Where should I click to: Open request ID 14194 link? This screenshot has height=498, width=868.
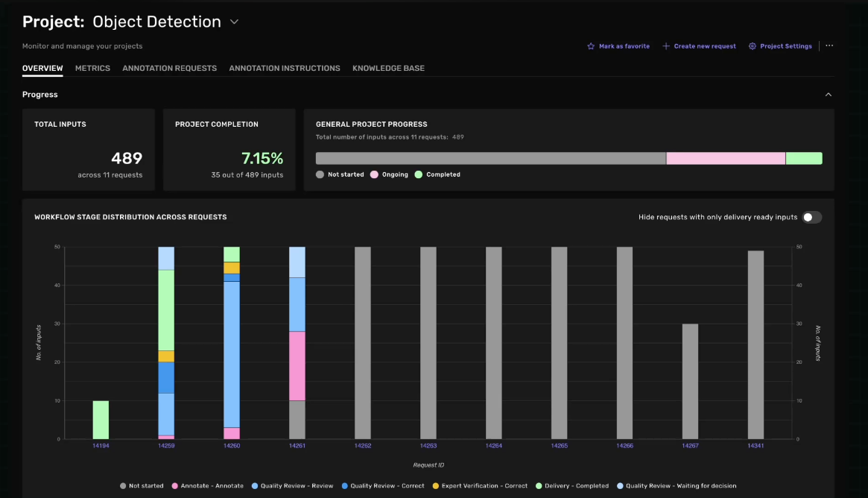101,445
